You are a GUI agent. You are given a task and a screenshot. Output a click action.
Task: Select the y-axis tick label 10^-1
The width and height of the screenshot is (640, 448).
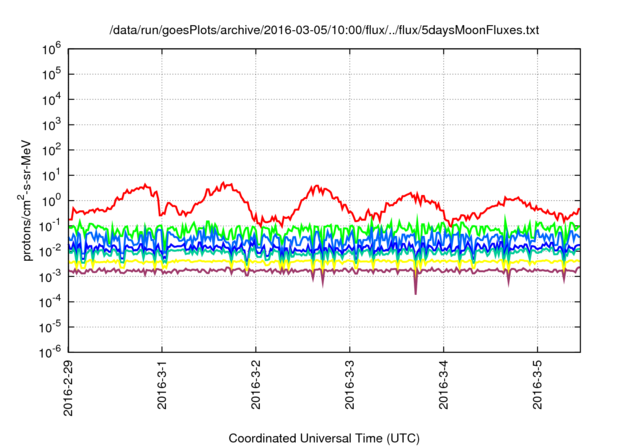pyautogui.click(x=50, y=226)
